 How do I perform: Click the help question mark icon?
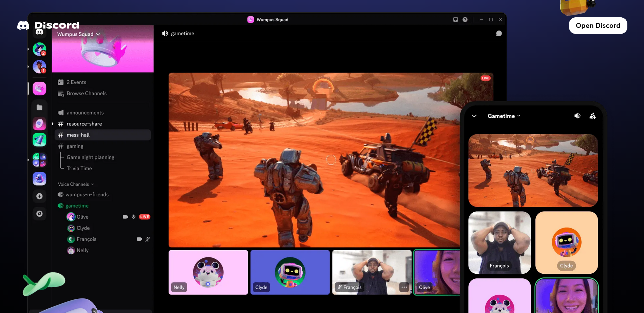tap(465, 20)
